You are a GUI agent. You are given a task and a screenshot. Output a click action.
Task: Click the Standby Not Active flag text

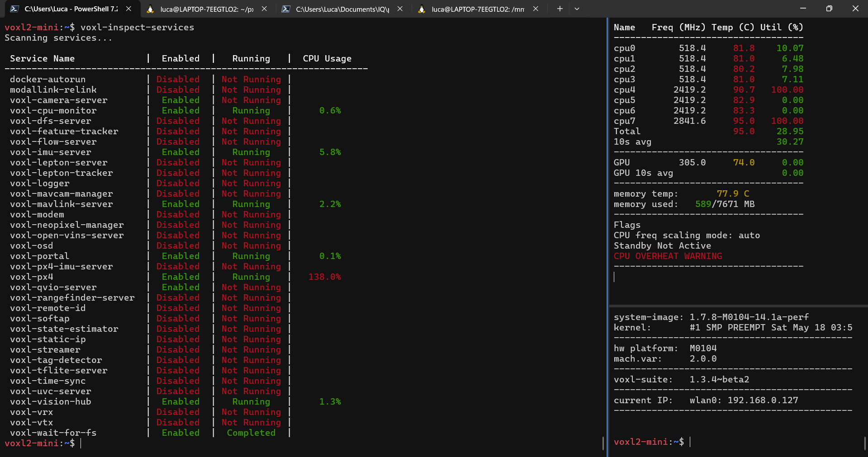(x=663, y=246)
